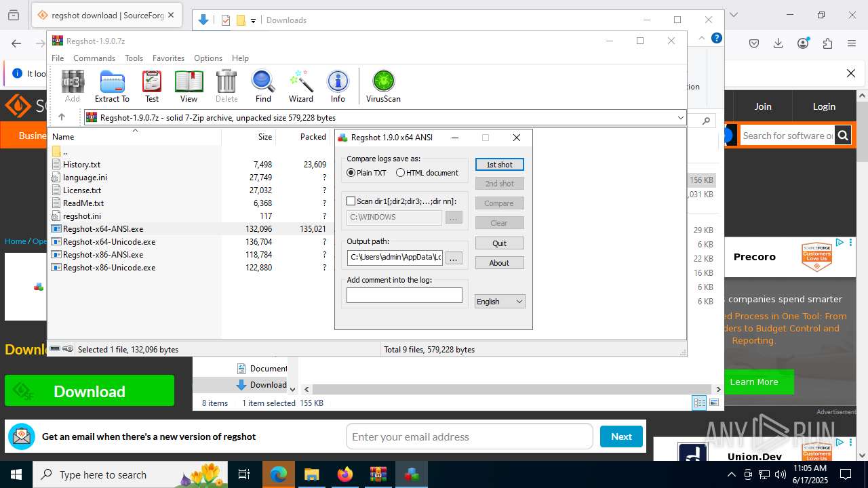Click SourceForge search magnifier button
868x488 pixels.
point(843,136)
